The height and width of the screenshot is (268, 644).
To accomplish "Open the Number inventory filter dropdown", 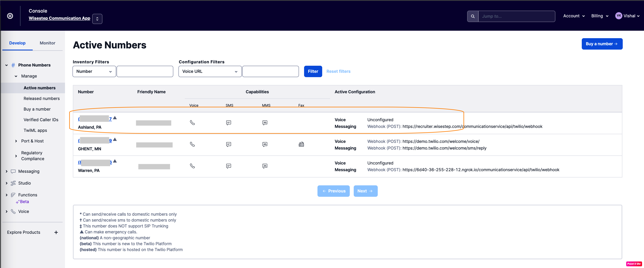I will click(94, 71).
